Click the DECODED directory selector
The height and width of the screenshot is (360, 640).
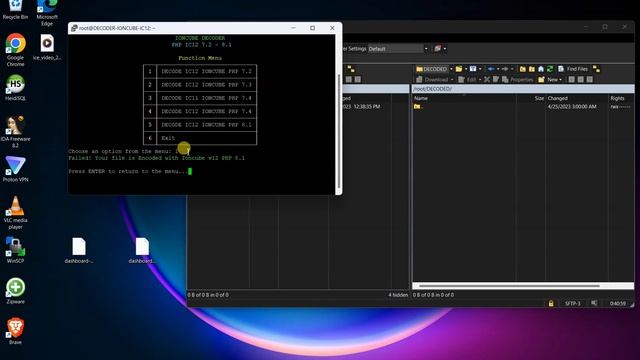pos(432,69)
